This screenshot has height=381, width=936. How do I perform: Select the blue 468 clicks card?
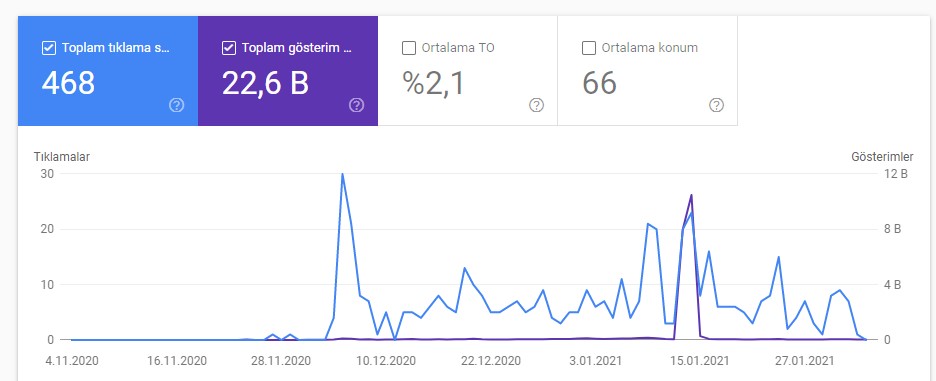click(x=108, y=71)
